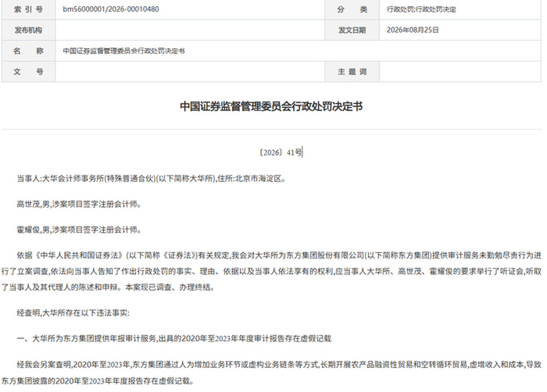The image size is (547, 392).
Task: Select the date 2026年08月25日
Action: (x=412, y=30)
